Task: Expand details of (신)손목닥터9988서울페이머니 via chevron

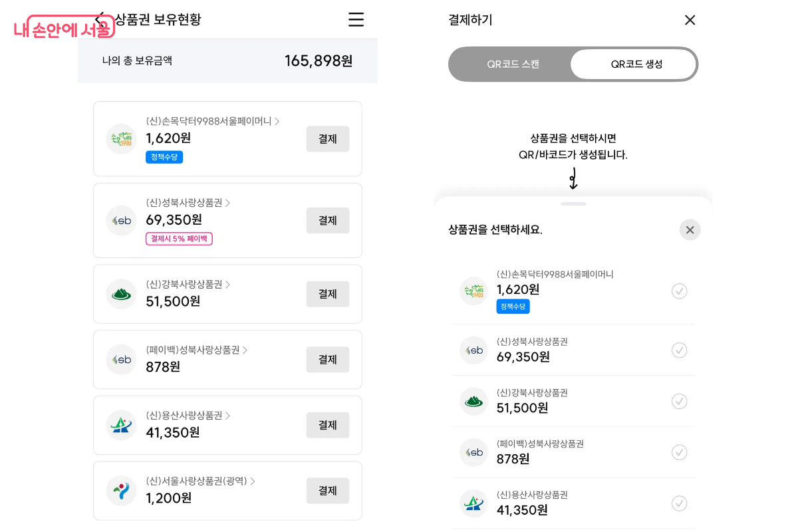Action: coord(278,121)
